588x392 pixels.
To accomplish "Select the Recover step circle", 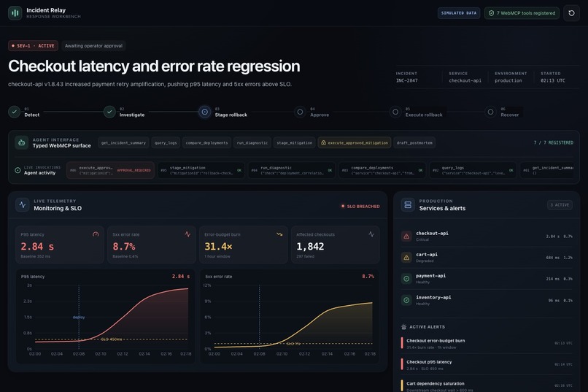I will coord(490,112).
